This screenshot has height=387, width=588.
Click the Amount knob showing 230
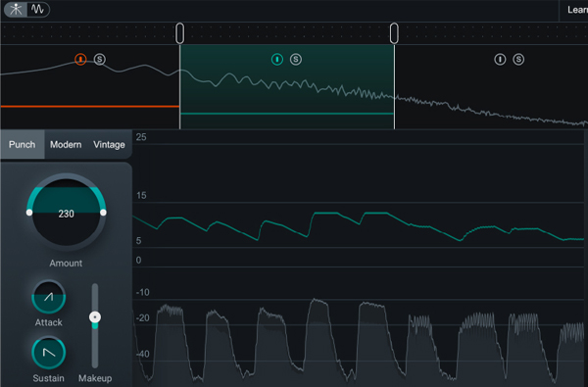pyautogui.click(x=67, y=213)
